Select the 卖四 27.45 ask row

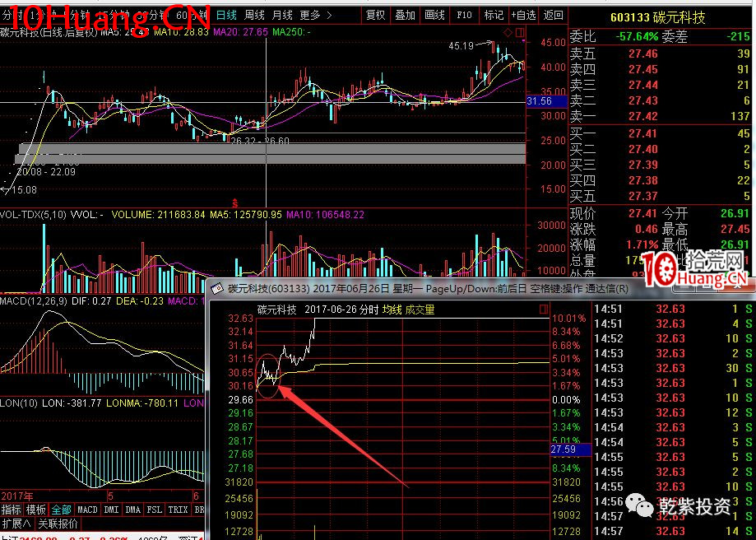point(660,69)
